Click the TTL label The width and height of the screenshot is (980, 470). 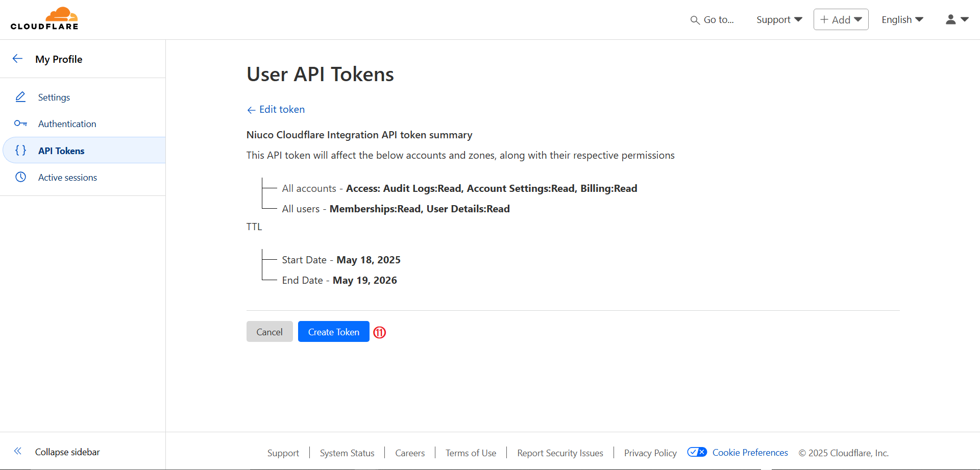tap(254, 227)
